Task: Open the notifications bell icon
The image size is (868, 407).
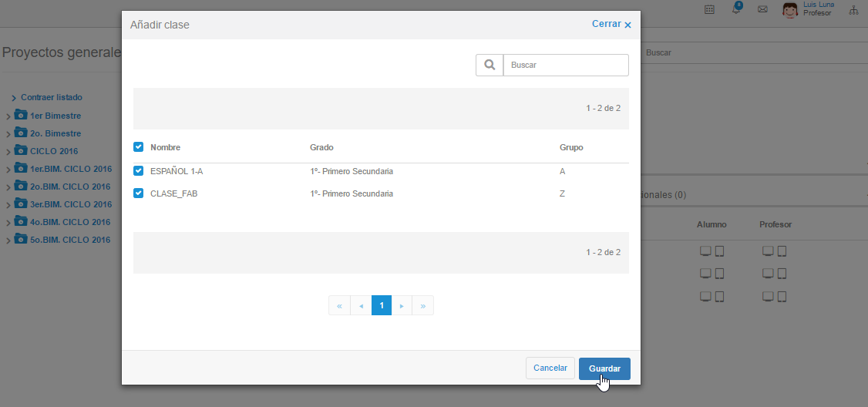Action: (736, 9)
